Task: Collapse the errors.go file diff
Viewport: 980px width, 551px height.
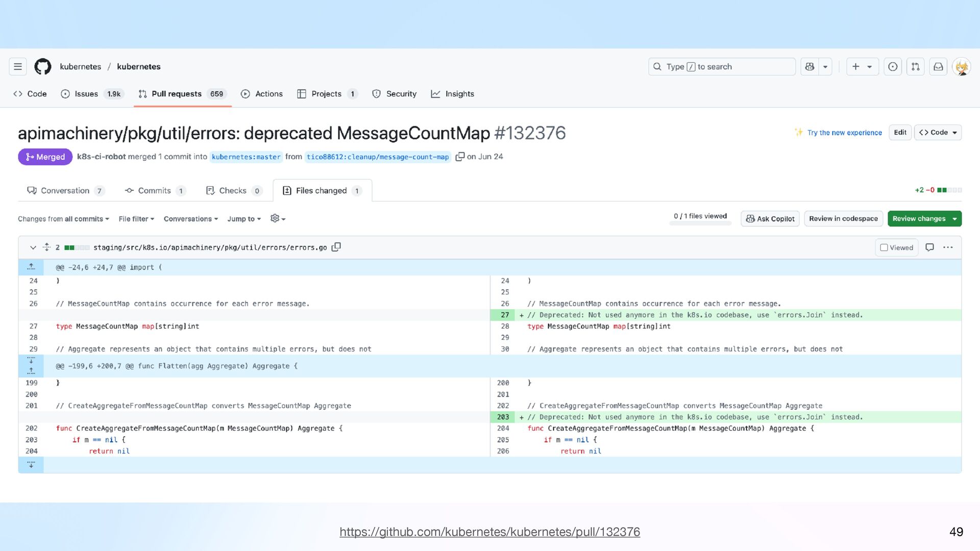Action: 33,247
